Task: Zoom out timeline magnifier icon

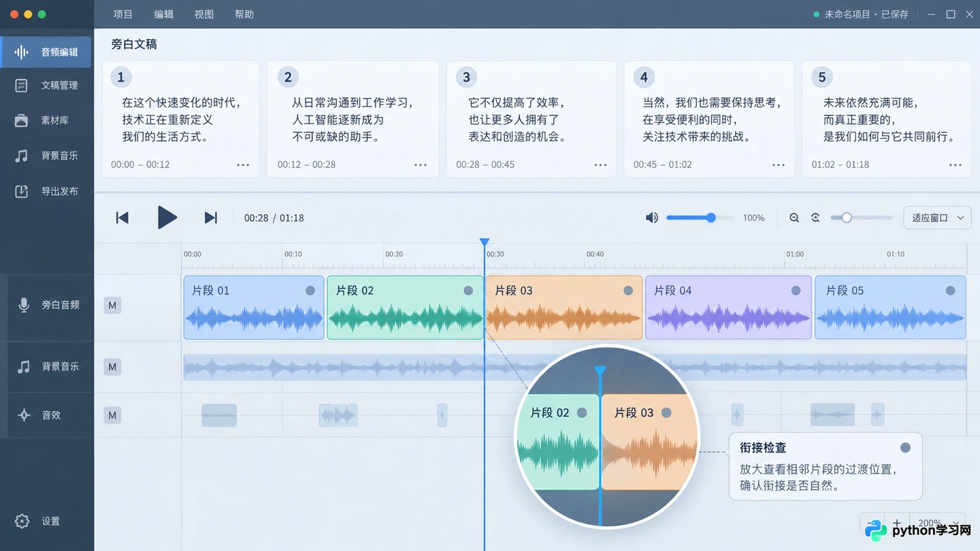Action: click(x=794, y=218)
